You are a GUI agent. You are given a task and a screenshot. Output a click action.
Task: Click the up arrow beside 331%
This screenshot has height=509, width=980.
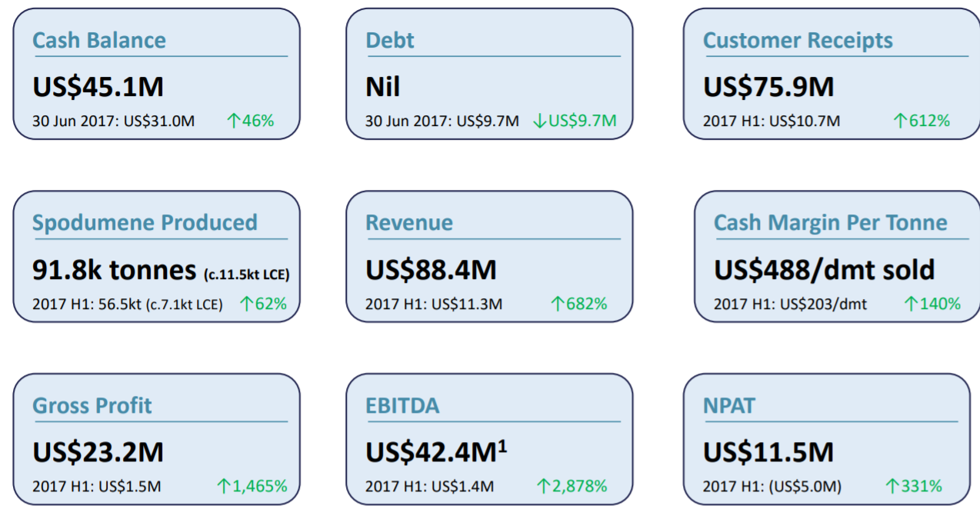click(x=892, y=486)
